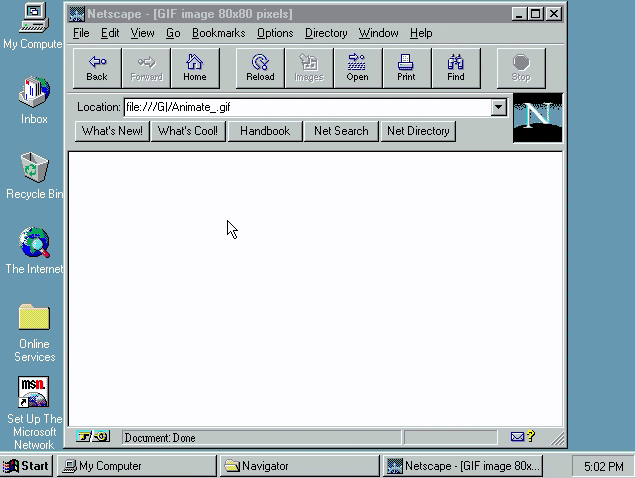Click the disabled Forward toolbar button

pyautogui.click(x=146, y=68)
